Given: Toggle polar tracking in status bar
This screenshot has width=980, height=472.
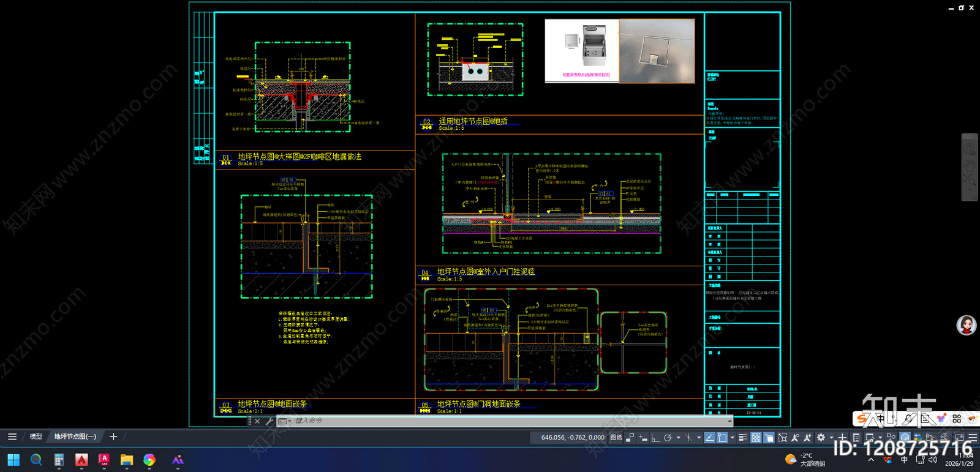Looking at the screenshot, I should click(x=668, y=438).
